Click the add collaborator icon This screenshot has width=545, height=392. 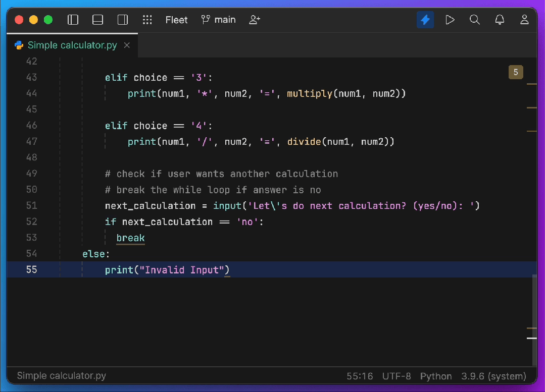[255, 20]
